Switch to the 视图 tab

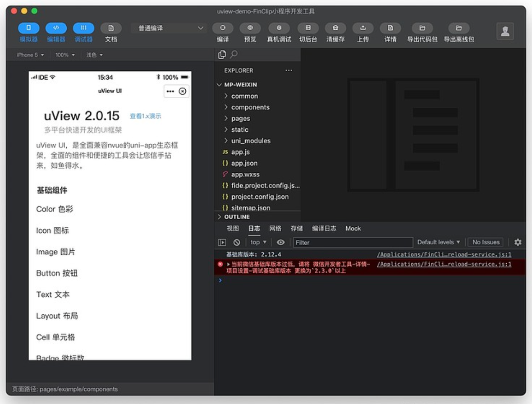click(233, 228)
